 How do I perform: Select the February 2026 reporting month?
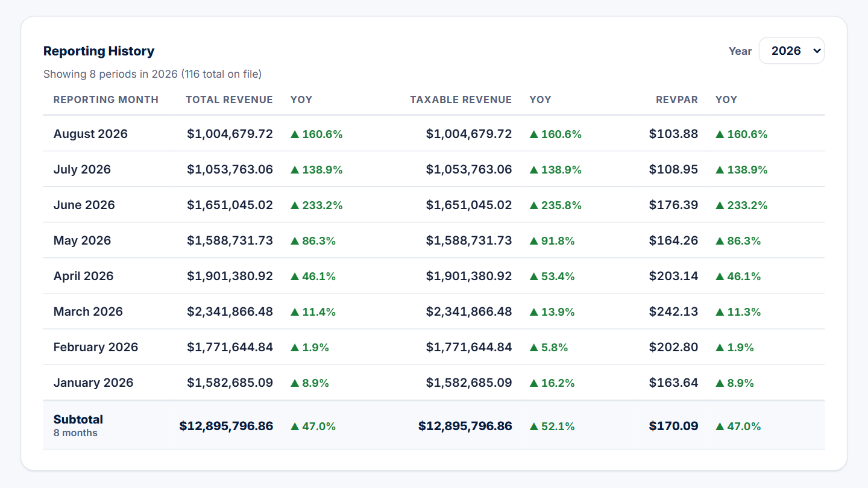pos(96,347)
